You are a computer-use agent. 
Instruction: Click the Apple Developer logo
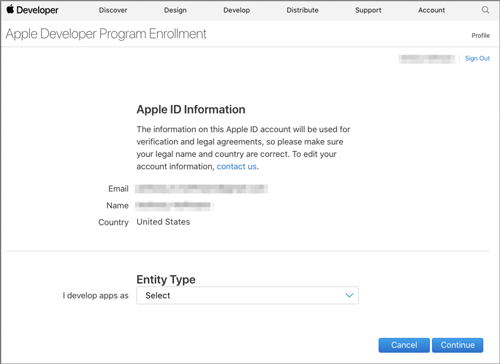[32, 10]
